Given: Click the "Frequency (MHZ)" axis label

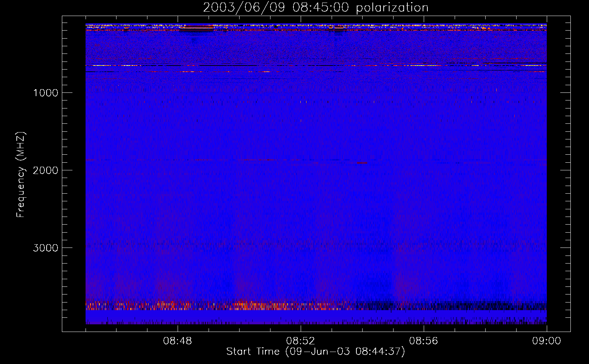Looking at the screenshot, I should coord(21,175).
